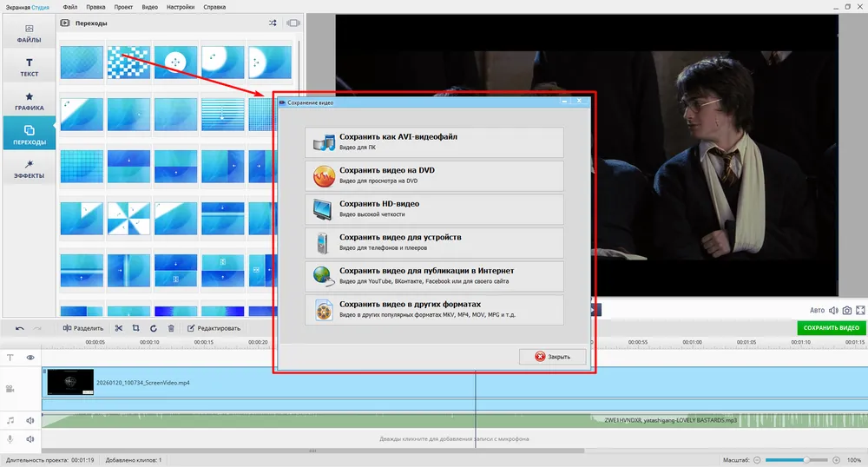868x467 pixels.
Task: Click the snapshot camera icon under preview
Action: tap(847, 311)
